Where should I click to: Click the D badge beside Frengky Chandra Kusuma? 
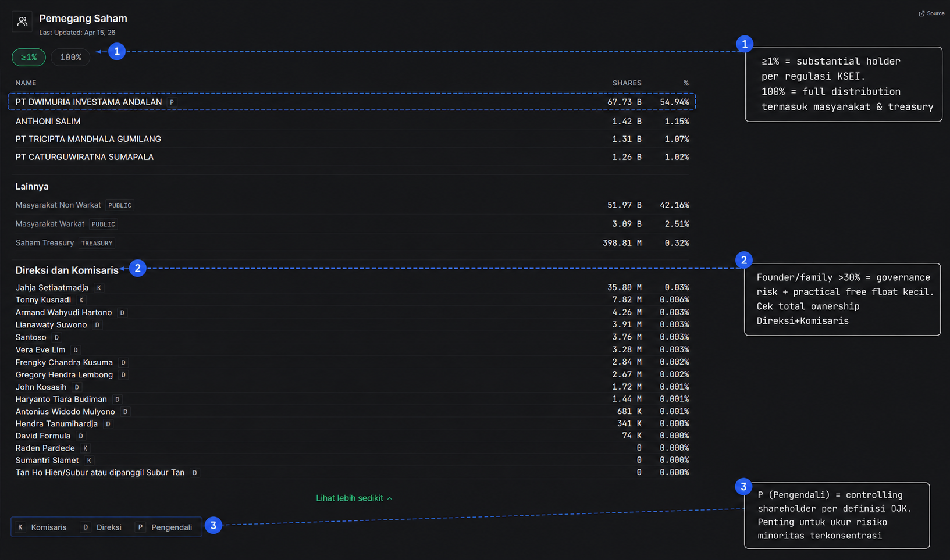(123, 362)
